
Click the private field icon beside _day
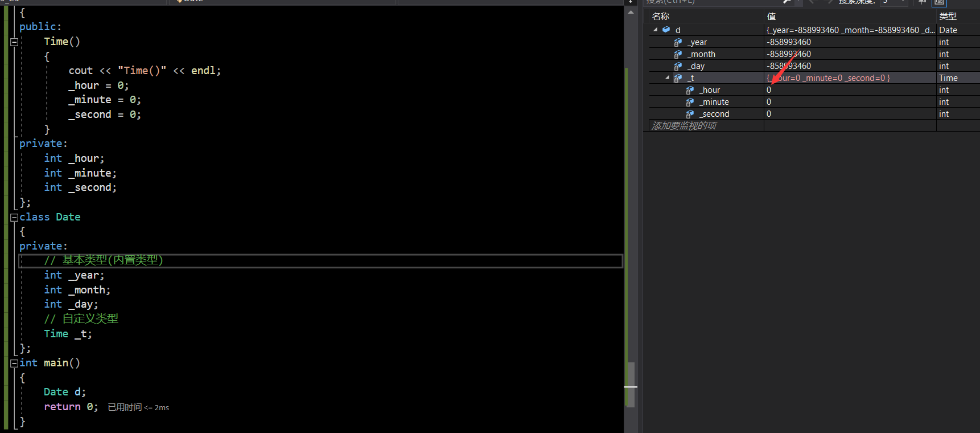pos(678,66)
